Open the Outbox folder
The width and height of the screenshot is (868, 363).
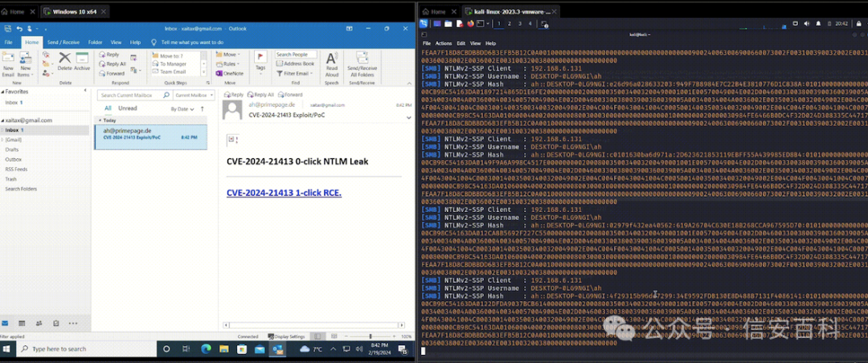click(x=14, y=159)
